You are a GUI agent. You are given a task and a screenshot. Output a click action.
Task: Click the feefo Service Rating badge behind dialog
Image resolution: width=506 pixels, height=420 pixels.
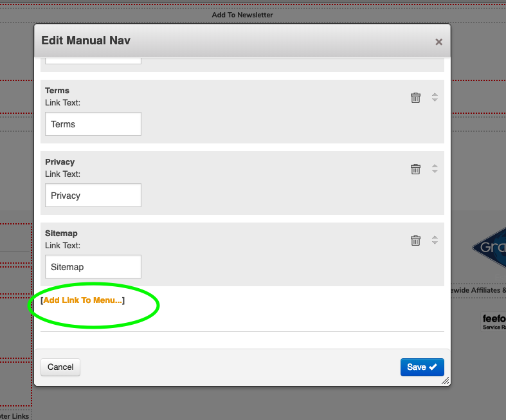click(x=493, y=322)
